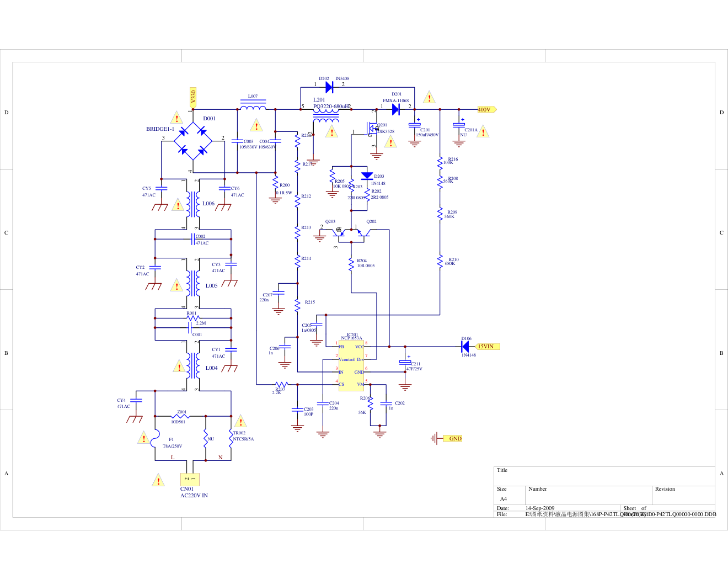Select the Revision field in title block
728x563 pixels.
click(684, 494)
